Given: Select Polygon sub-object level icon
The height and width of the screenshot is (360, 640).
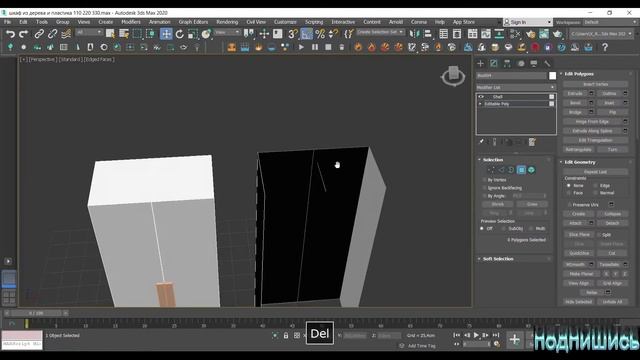Looking at the screenshot, I should pyautogui.click(x=521, y=170).
